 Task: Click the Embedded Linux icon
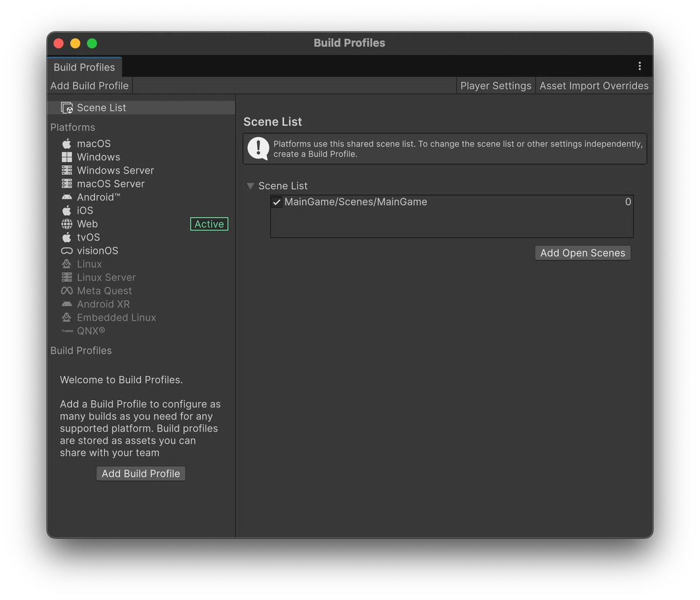coord(67,318)
